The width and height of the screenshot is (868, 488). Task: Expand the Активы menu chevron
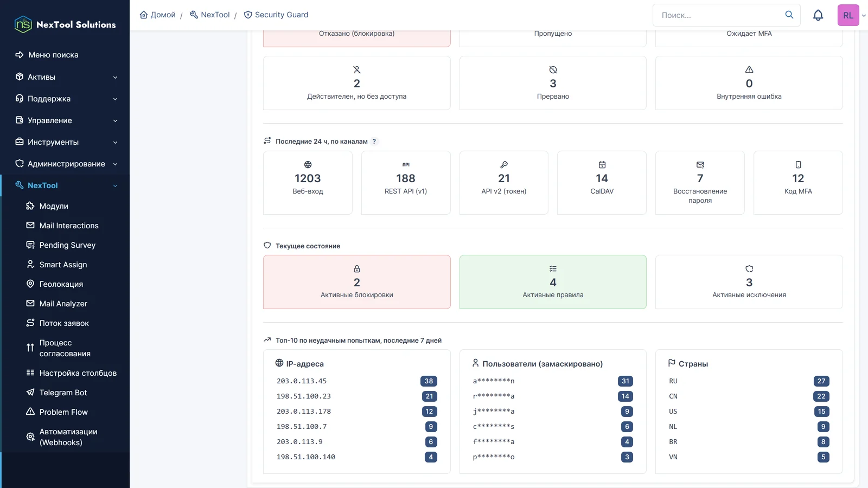point(115,78)
